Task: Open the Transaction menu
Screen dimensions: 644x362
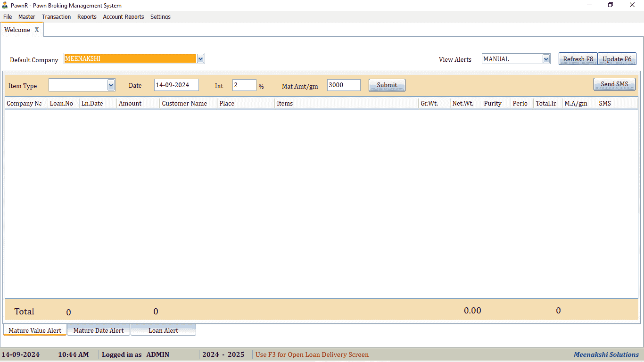Action: click(x=56, y=16)
